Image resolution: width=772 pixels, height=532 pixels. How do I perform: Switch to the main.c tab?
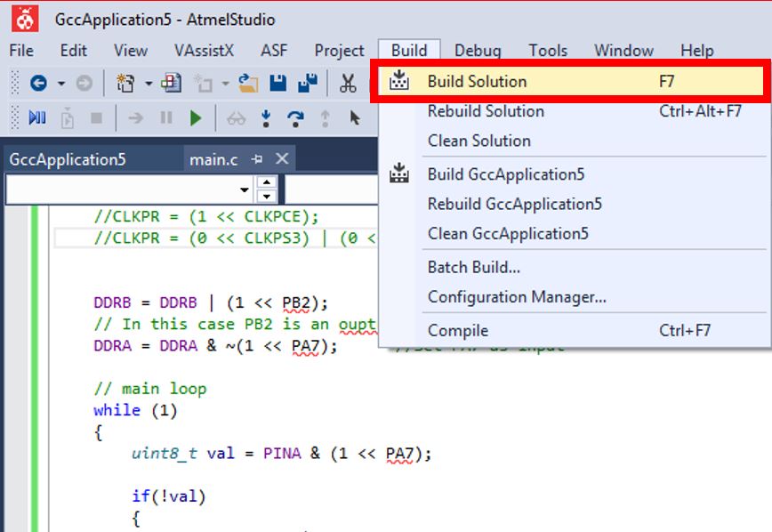point(213,159)
